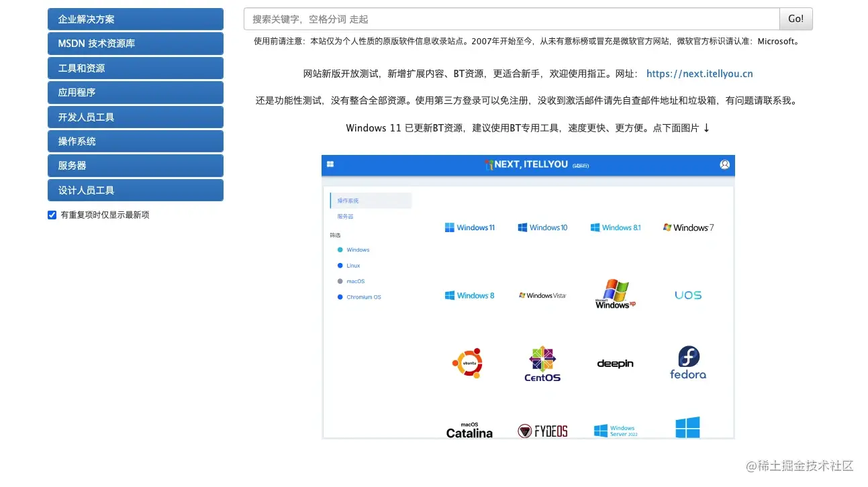Image resolution: width=868 pixels, height=487 pixels.
Task: Click the fedora logo
Action: [x=688, y=363]
